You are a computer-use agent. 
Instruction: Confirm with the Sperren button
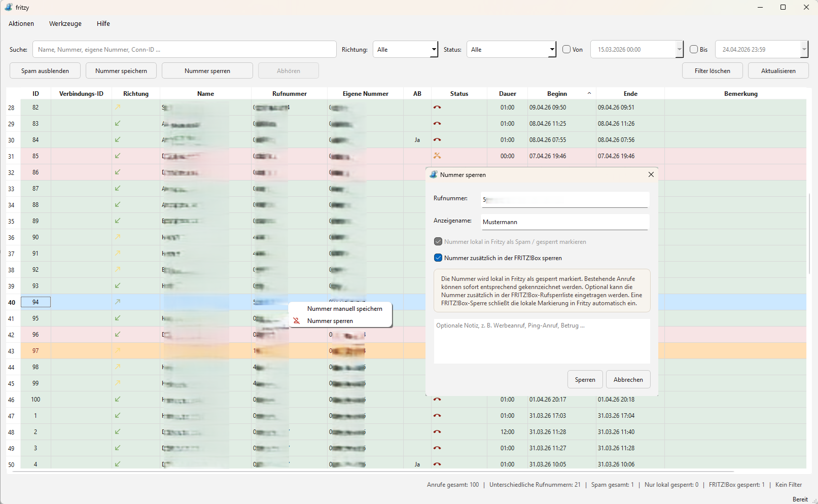coord(585,379)
